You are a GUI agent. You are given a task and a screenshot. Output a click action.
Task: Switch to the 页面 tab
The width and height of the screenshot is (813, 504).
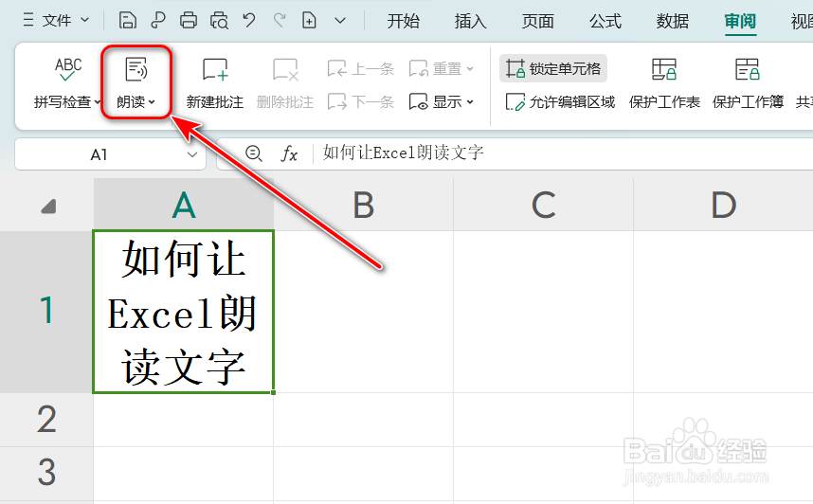click(537, 21)
